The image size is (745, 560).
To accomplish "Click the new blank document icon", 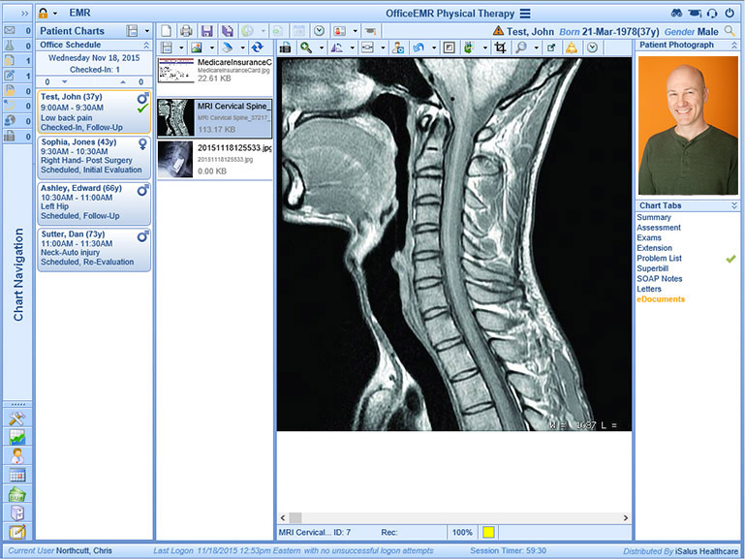I will click(166, 31).
